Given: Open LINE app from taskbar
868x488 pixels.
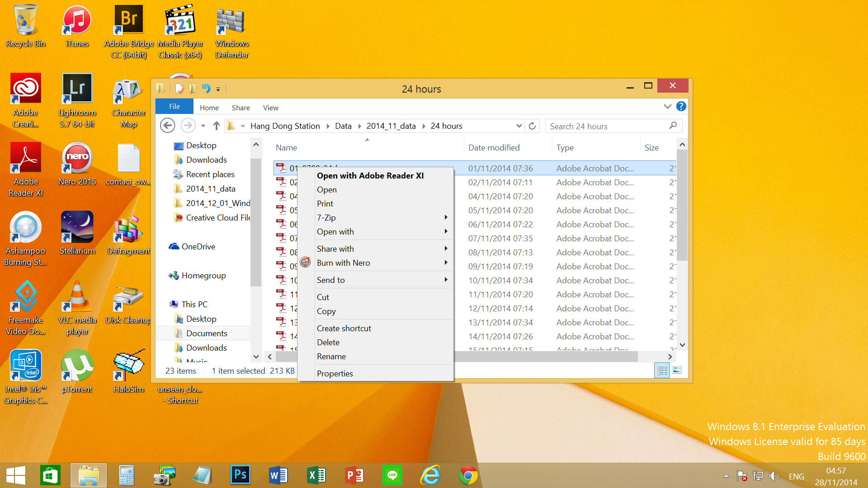Looking at the screenshot, I should (x=392, y=475).
